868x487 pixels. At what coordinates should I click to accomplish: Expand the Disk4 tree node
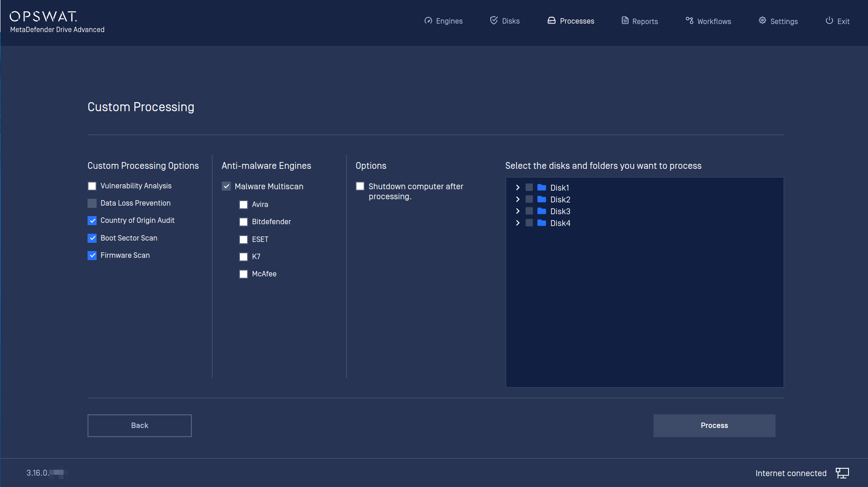point(517,223)
